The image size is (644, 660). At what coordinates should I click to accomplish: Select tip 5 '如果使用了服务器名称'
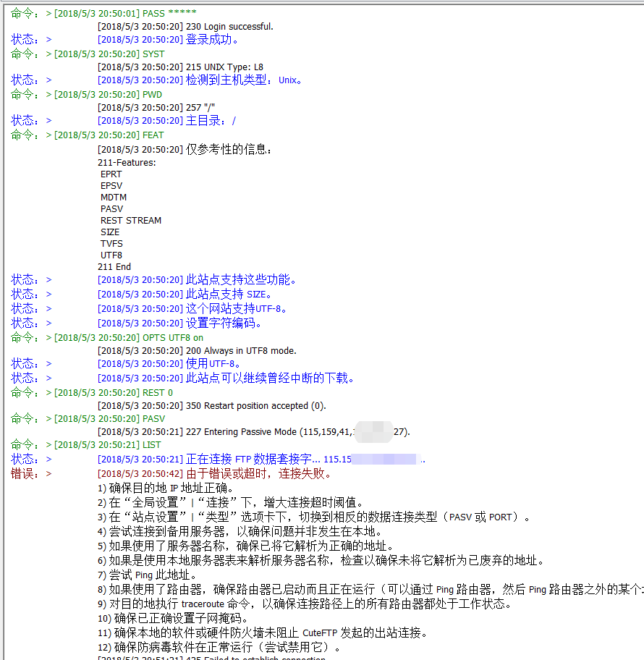click(x=246, y=546)
